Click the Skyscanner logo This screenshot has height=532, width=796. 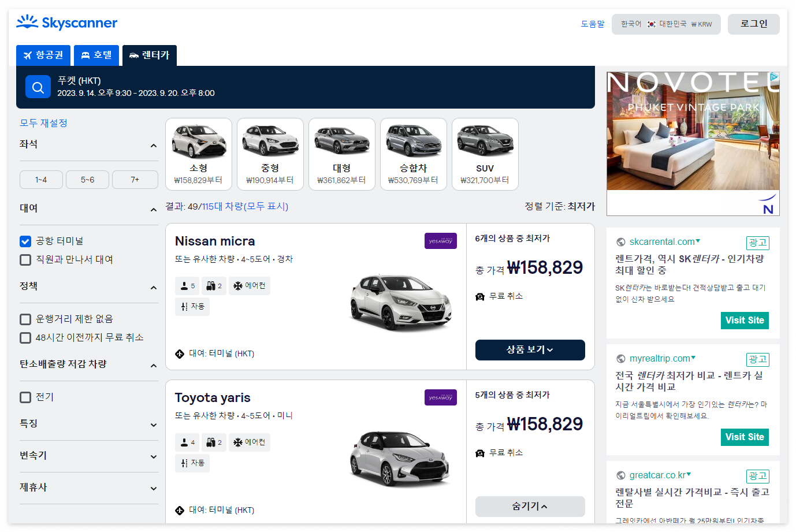(66, 23)
